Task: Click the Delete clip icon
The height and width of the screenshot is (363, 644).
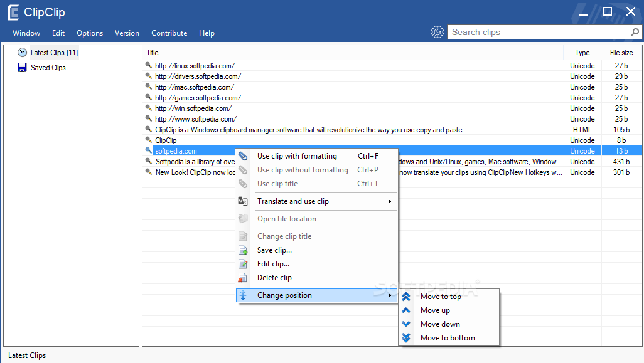Action: (x=243, y=278)
